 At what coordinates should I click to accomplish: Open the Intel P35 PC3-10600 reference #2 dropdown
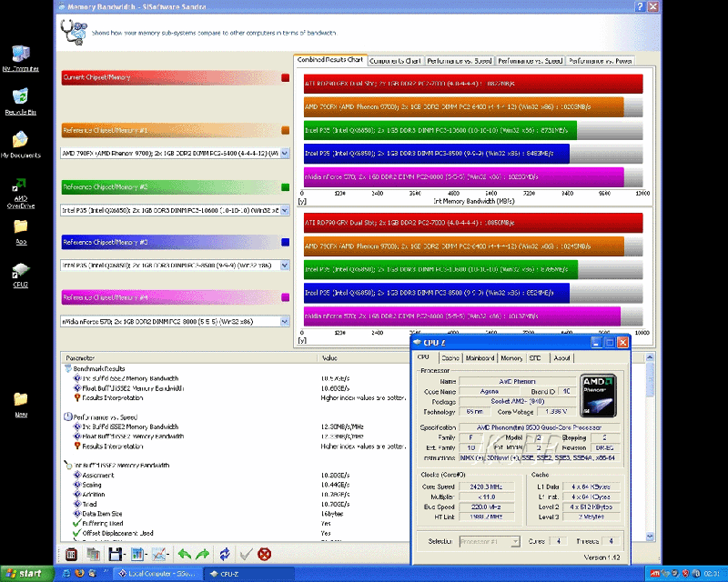[285, 210]
